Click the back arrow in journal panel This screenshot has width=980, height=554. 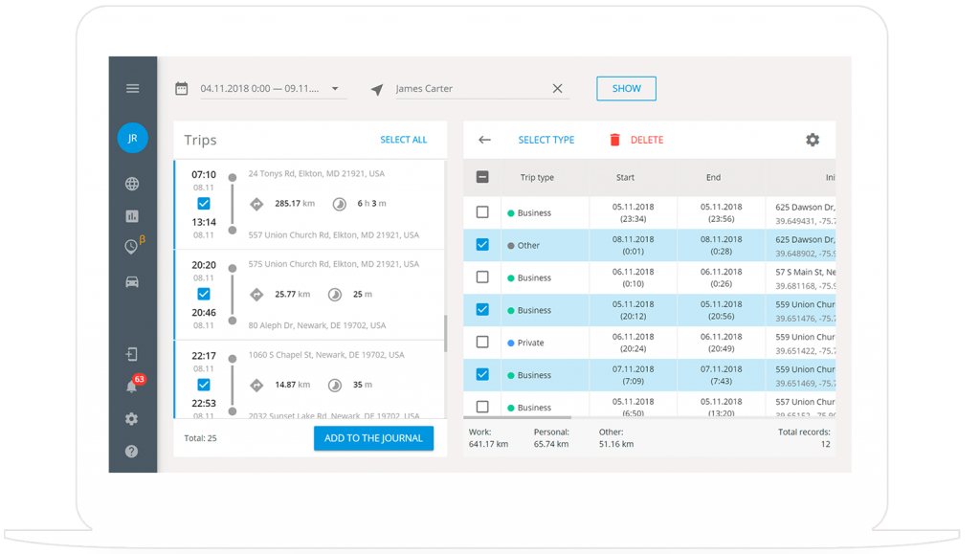pos(484,140)
